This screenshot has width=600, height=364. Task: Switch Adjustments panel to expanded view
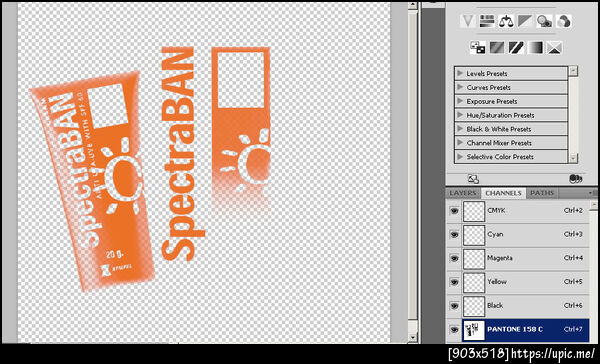pyautogui.click(x=473, y=179)
